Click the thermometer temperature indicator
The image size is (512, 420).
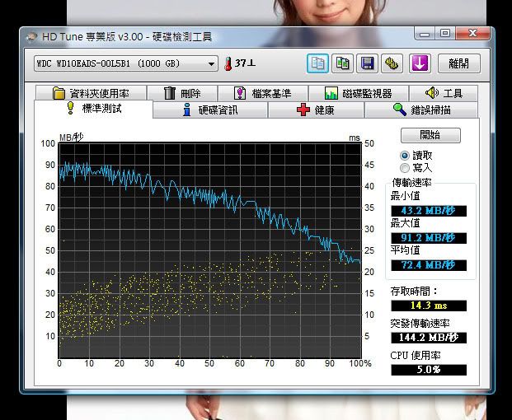point(228,63)
